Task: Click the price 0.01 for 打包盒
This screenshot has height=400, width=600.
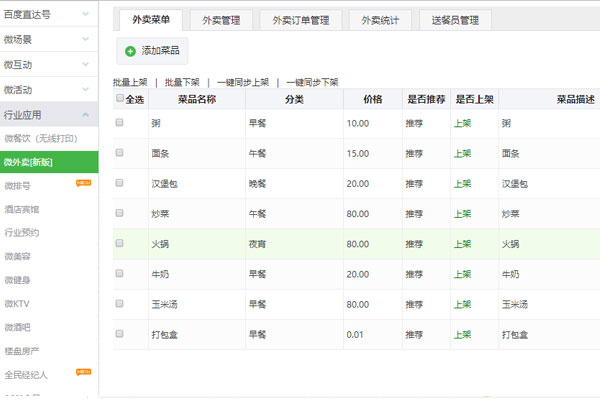Action: pyautogui.click(x=355, y=335)
